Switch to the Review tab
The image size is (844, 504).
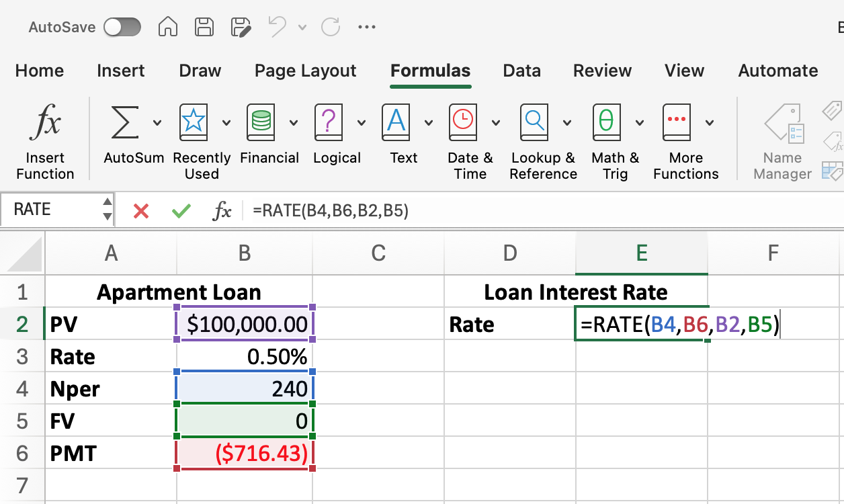603,71
